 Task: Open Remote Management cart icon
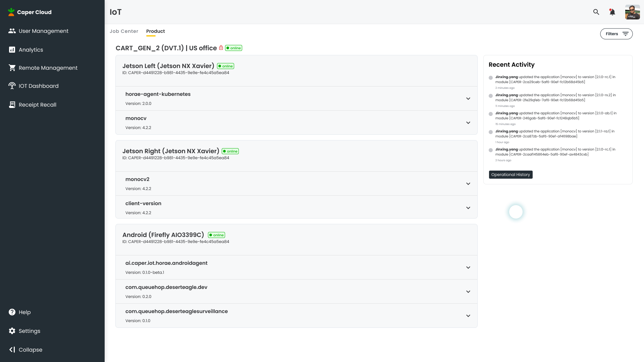click(x=12, y=68)
